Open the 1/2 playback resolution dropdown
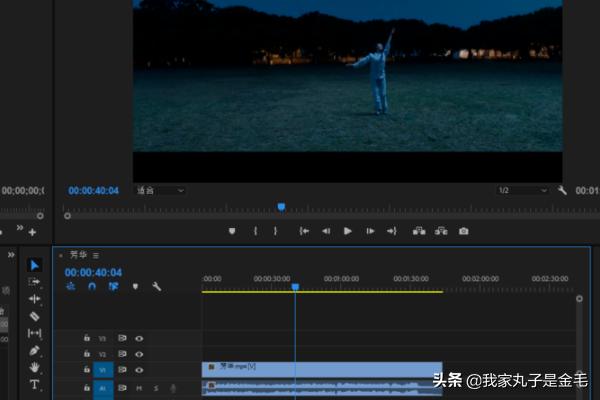The image size is (600, 400). 524,190
